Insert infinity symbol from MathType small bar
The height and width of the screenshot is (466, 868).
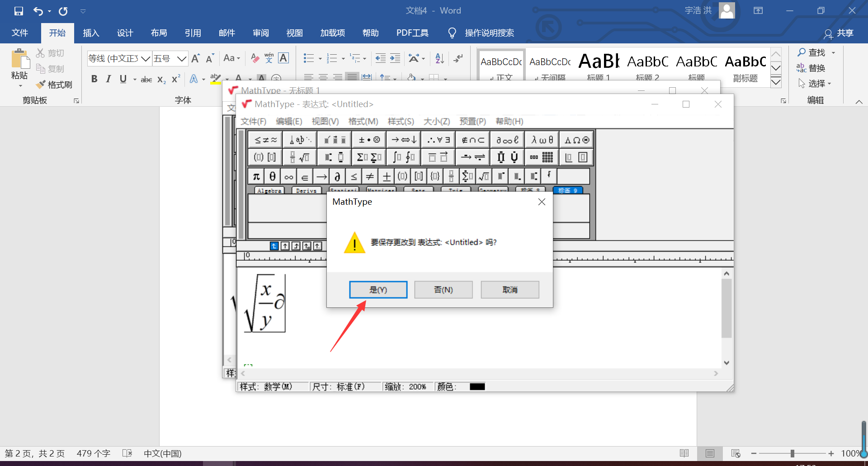click(289, 176)
